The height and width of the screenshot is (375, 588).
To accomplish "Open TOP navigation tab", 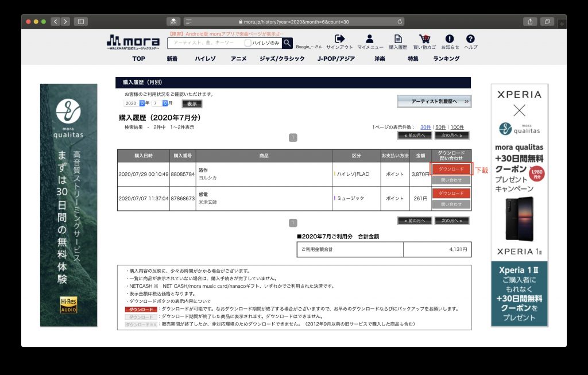I will tap(139, 59).
